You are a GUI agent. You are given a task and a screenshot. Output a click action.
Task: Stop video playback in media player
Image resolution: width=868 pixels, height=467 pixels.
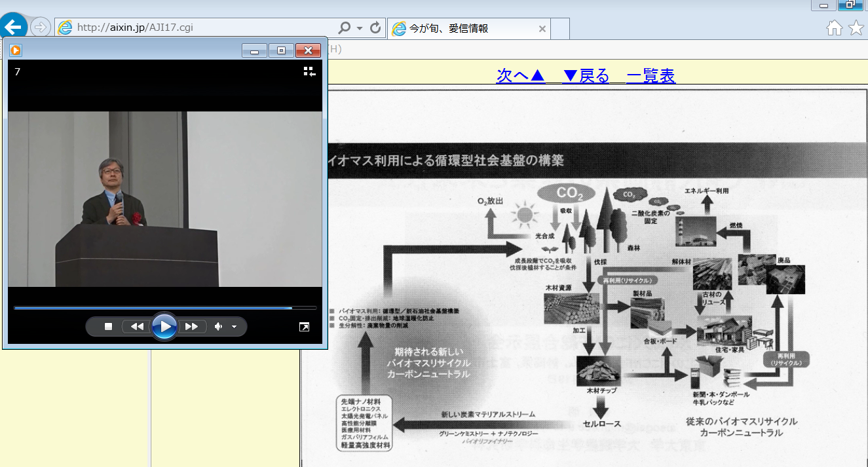(109, 326)
